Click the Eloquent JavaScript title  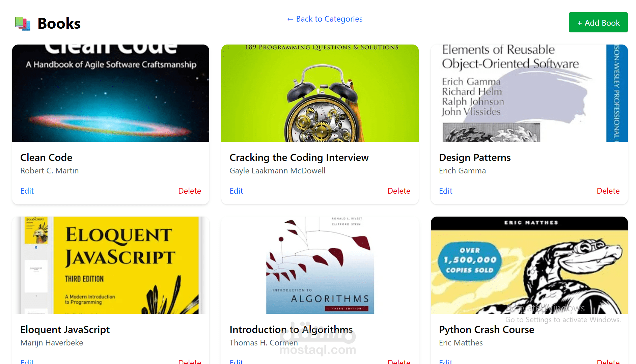click(x=65, y=330)
